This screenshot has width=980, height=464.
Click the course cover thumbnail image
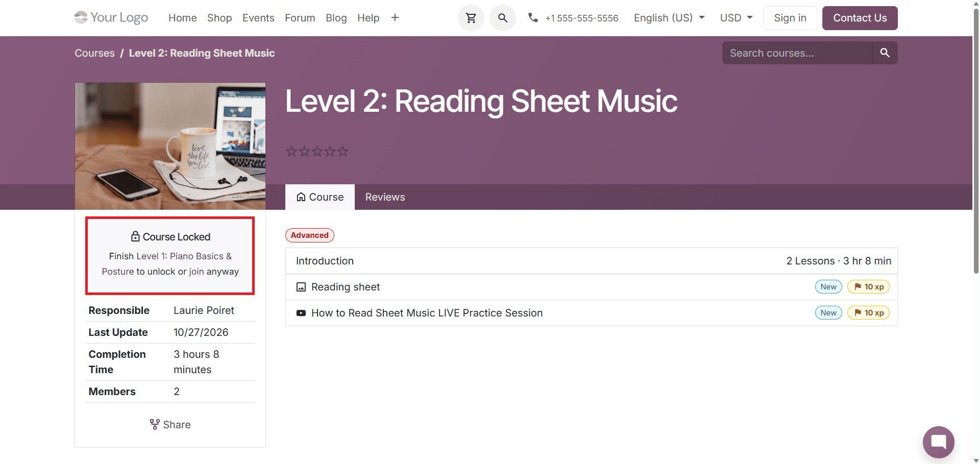[170, 146]
